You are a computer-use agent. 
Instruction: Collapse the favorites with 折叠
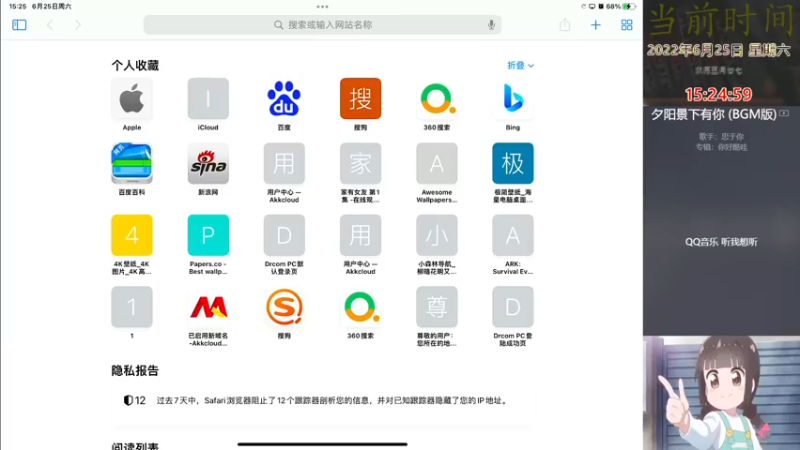coord(520,65)
